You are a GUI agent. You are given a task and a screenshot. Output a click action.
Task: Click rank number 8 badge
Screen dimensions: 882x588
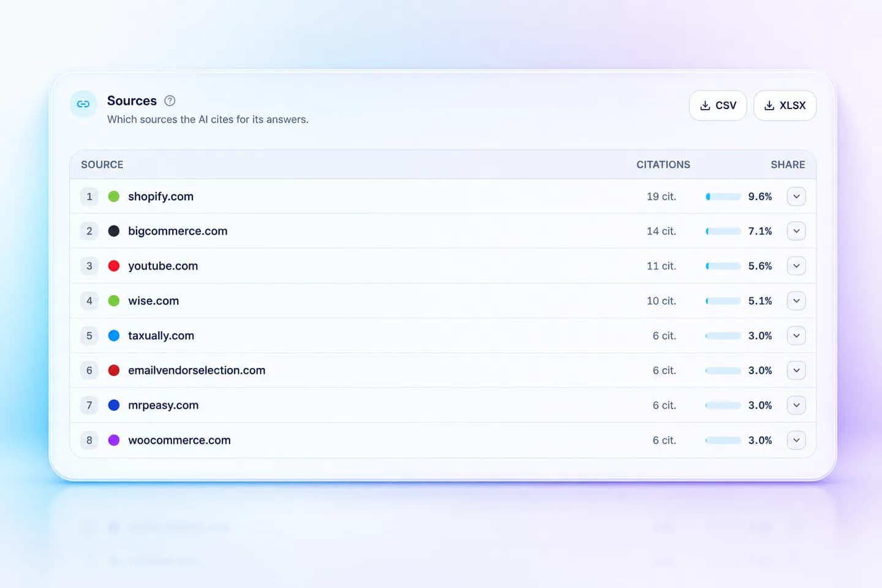tap(89, 440)
